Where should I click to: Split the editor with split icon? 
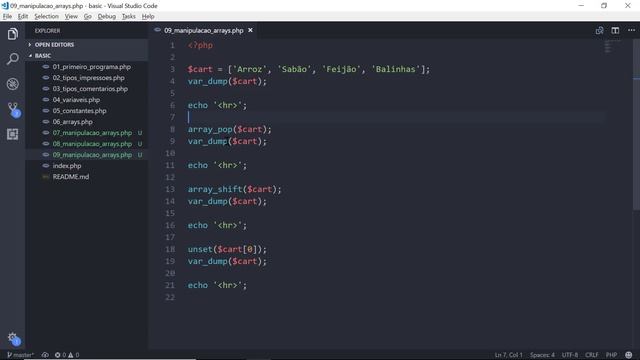(615, 31)
